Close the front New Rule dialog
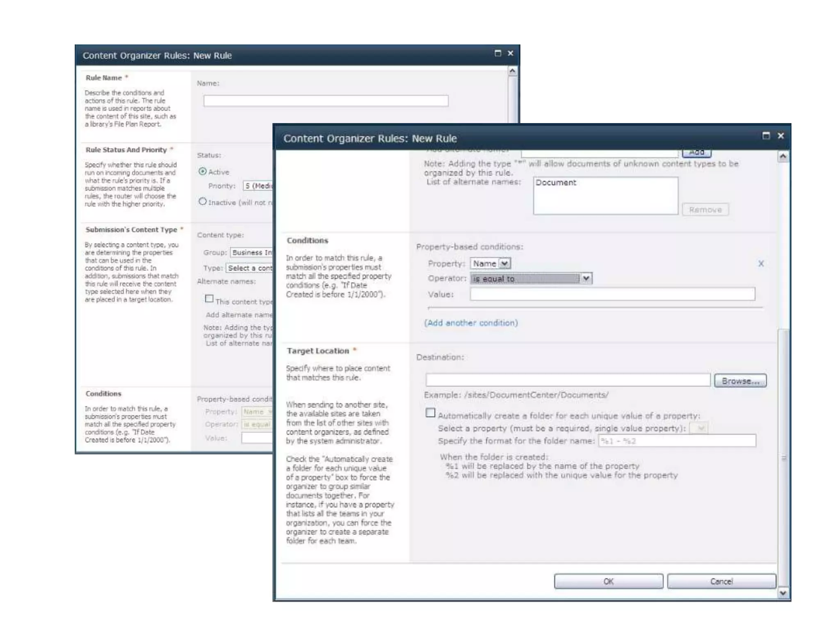840x630 pixels. point(781,136)
